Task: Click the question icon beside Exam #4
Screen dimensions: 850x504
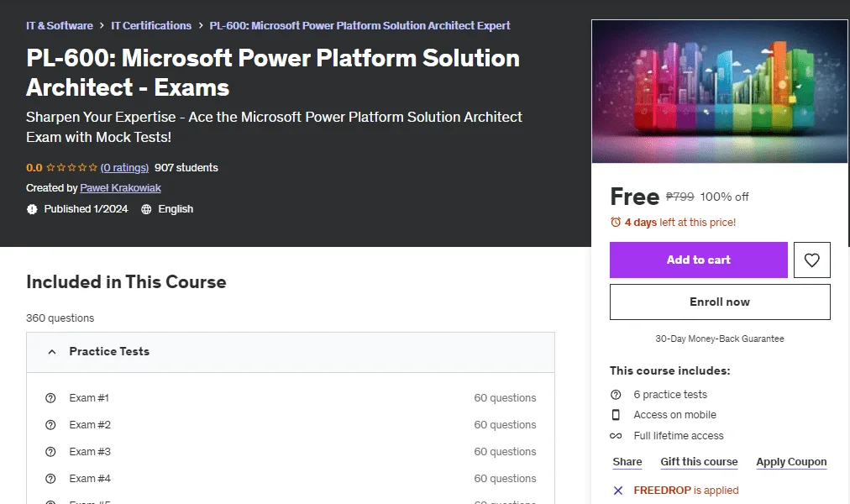Action: (x=50, y=479)
